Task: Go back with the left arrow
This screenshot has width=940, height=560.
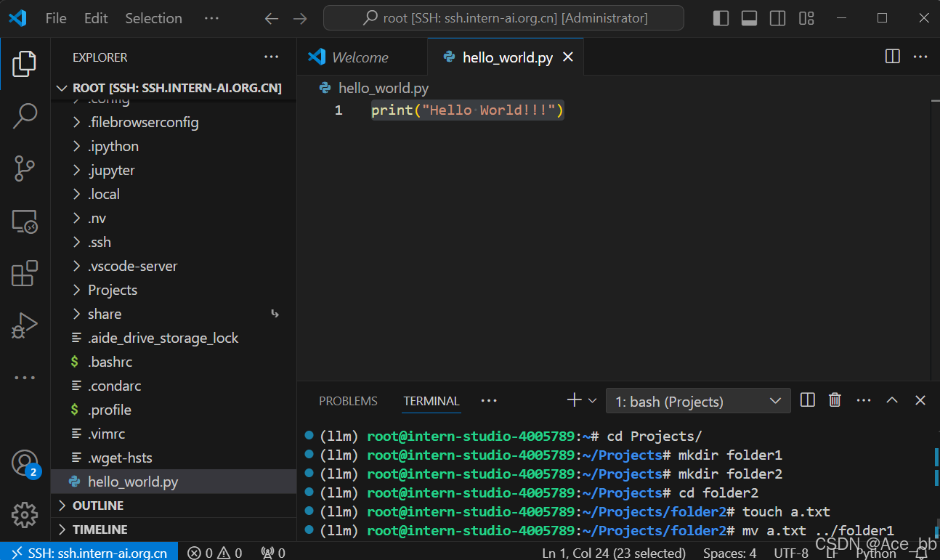Action: [272, 18]
